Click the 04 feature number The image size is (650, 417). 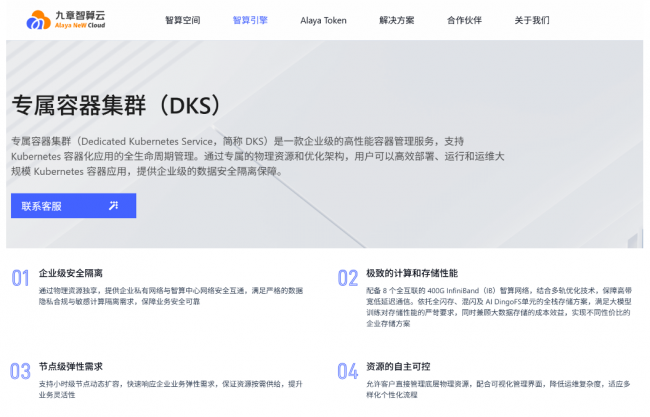coord(348,371)
